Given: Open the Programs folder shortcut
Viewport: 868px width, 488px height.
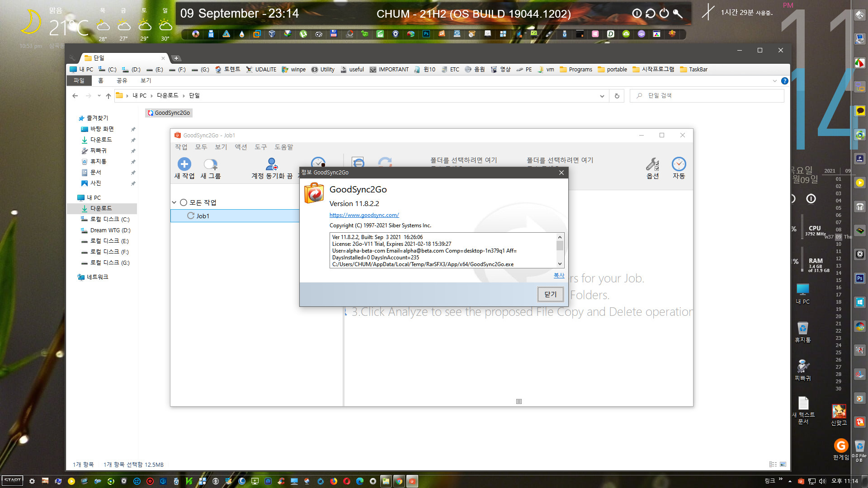Looking at the screenshot, I should tap(576, 70).
